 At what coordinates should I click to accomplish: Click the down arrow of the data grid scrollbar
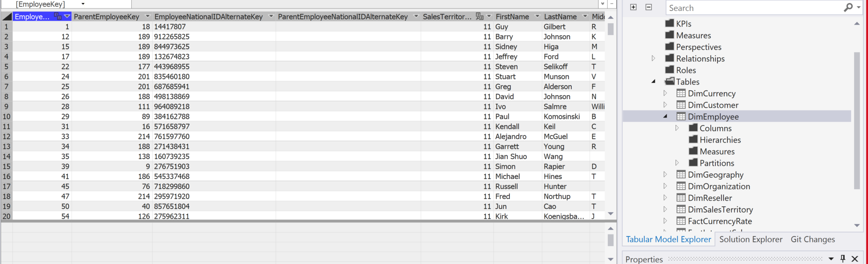pyautogui.click(x=611, y=213)
